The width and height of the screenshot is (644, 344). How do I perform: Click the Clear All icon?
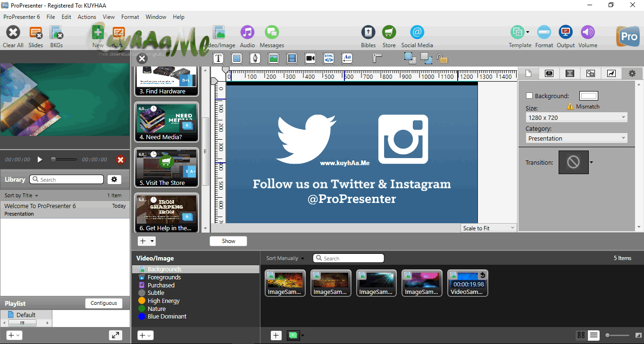point(13,33)
